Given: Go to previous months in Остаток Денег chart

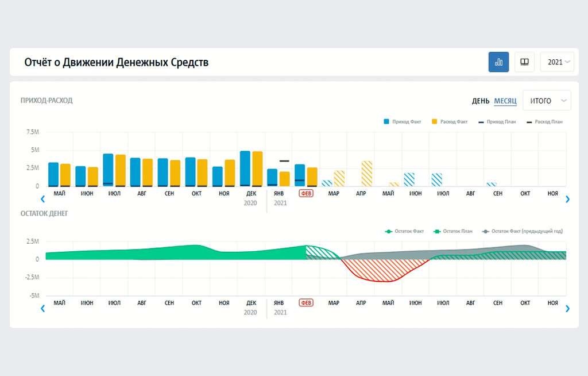Looking at the screenshot, I should click(42, 308).
